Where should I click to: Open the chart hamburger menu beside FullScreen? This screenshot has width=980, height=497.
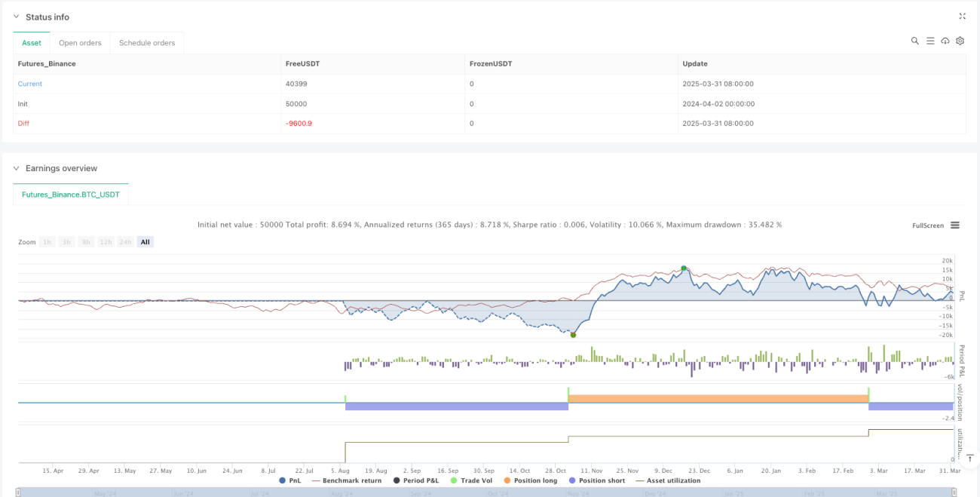point(955,225)
